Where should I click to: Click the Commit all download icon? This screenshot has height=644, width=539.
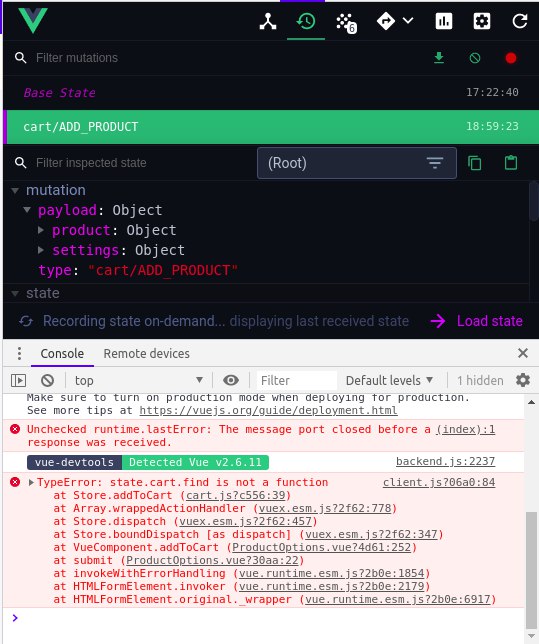coord(439,58)
